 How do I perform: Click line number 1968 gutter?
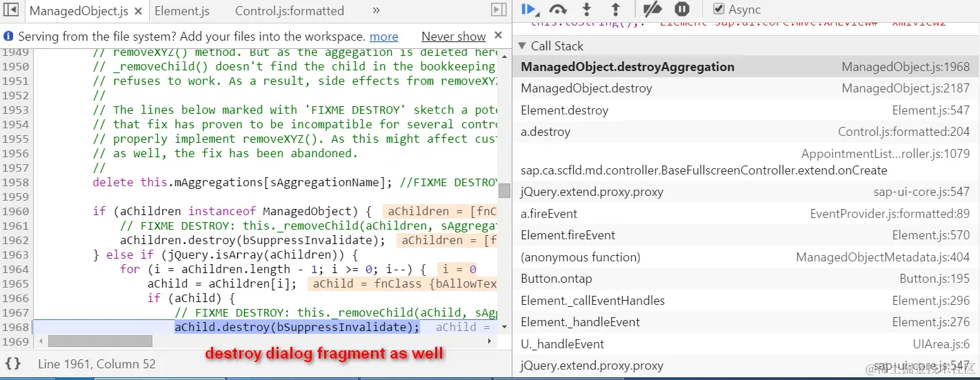coord(16,327)
